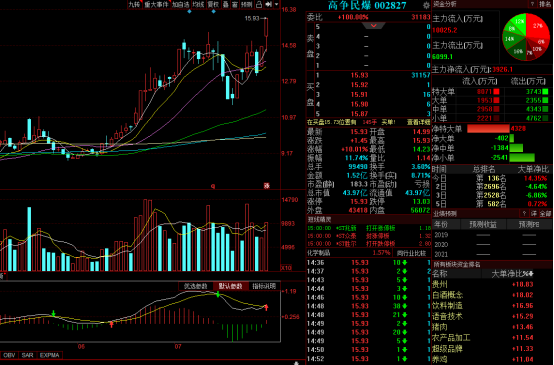
Task: Click the question mark help icon in 资金分析 header
Action: 532,4
